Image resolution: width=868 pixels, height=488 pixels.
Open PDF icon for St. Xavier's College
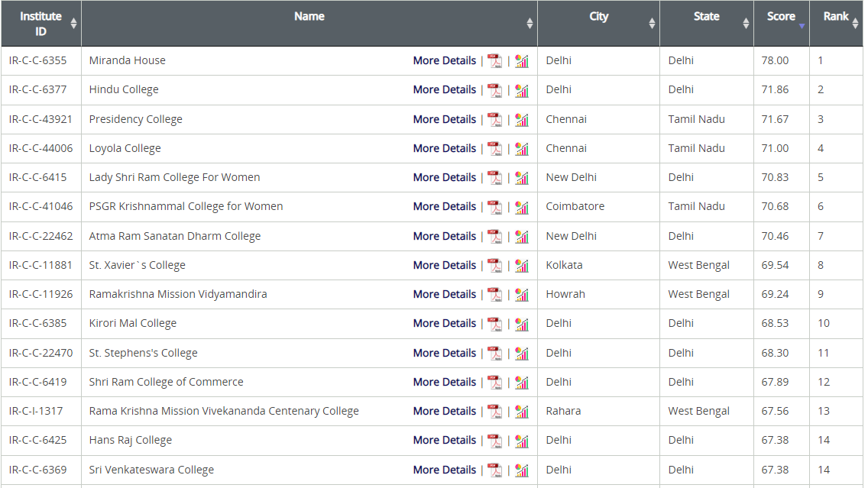click(495, 266)
